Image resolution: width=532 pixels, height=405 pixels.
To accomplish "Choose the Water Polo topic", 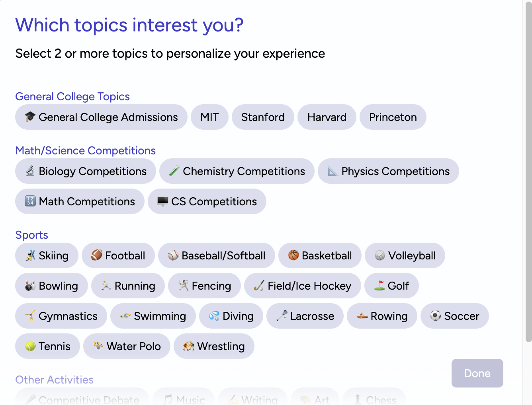I will pos(127,346).
